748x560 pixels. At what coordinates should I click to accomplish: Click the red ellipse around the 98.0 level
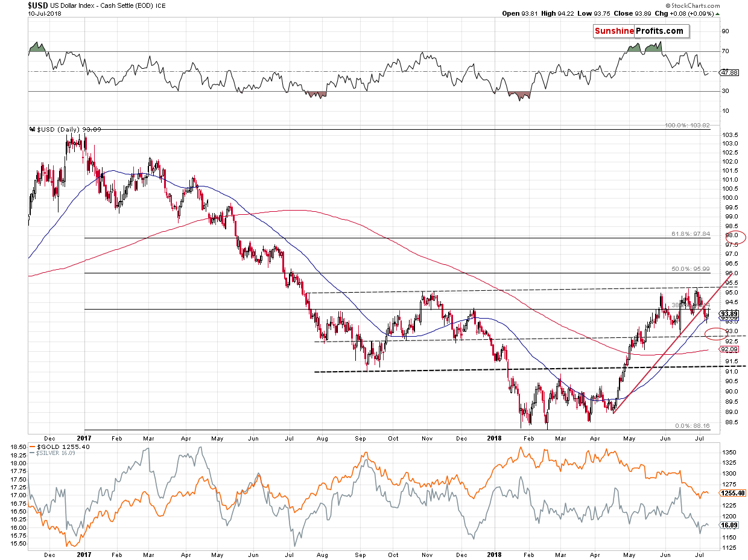[x=736, y=237]
